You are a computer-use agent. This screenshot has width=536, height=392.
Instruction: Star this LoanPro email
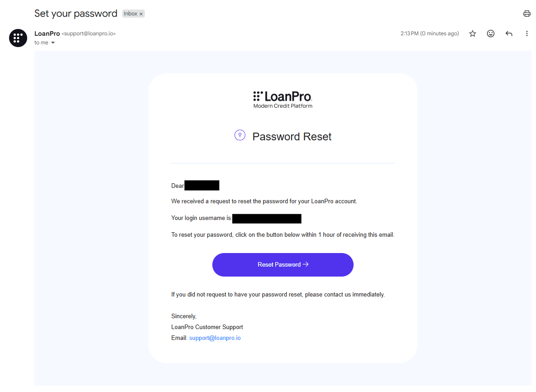(473, 33)
